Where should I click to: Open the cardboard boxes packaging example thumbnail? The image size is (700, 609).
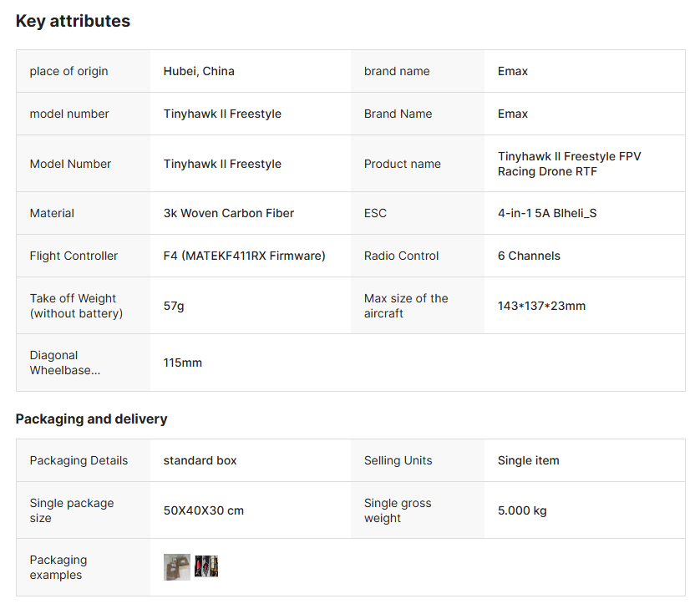(x=176, y=567)
